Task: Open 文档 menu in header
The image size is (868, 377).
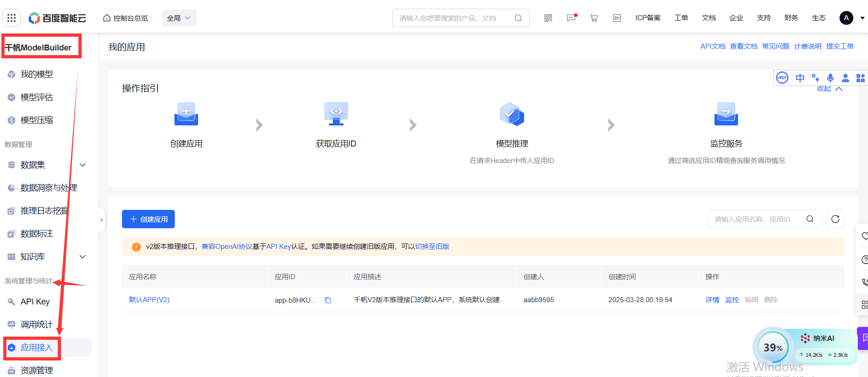Action: (709, 18)
